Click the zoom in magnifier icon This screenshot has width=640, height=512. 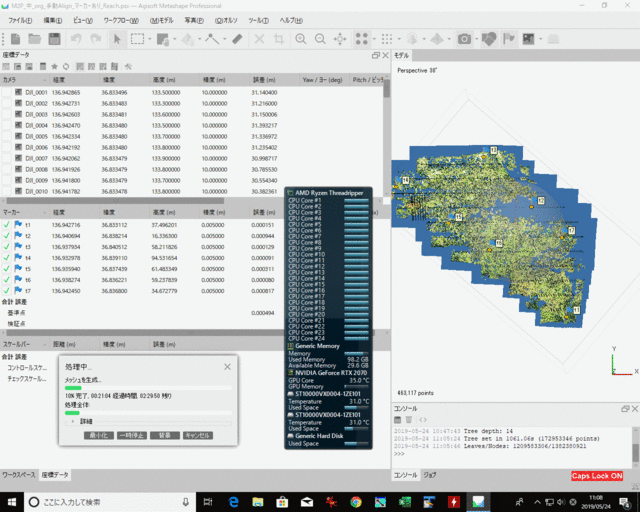(302, 39)
